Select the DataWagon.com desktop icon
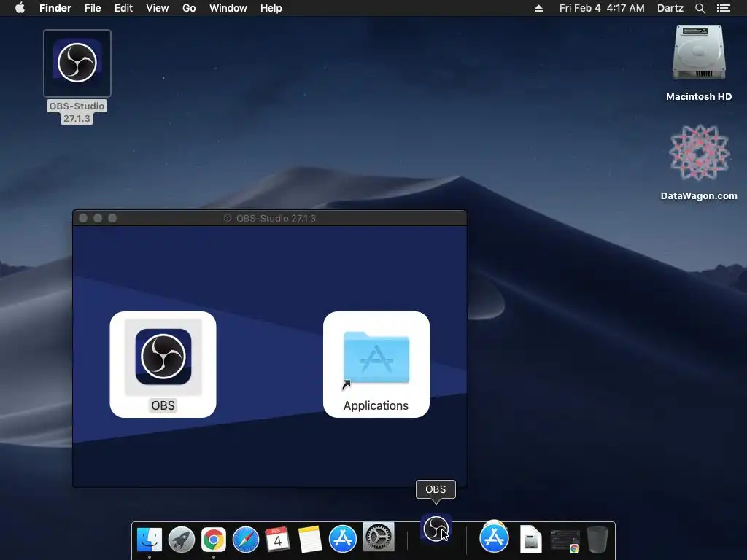747x560 pixels. pyautogui.click(x=699, y=152)
